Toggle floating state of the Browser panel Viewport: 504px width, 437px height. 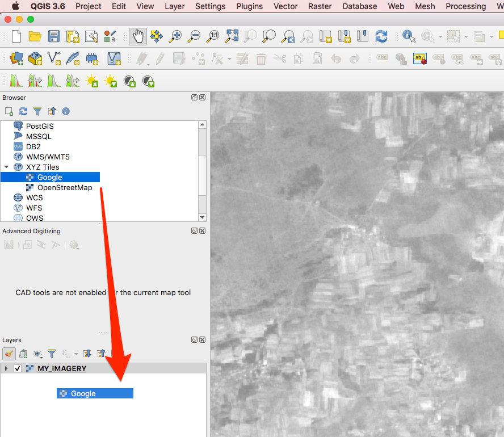[194, 98]
